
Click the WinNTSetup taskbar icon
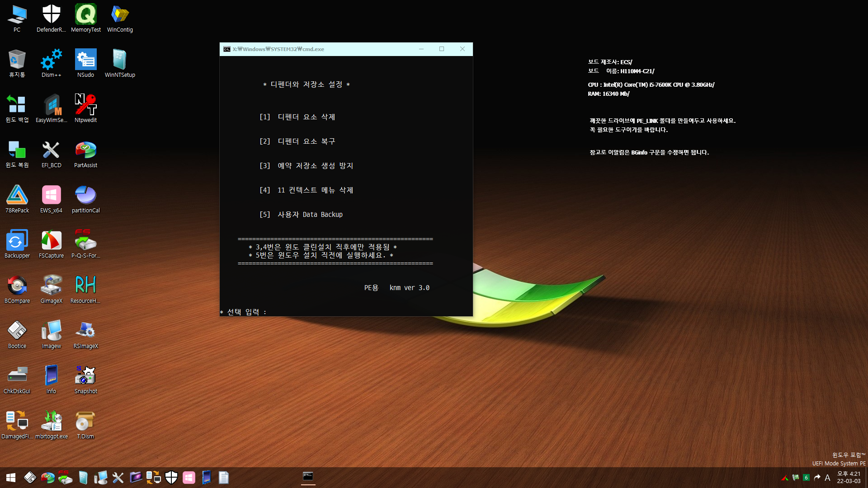pos(83,478)
